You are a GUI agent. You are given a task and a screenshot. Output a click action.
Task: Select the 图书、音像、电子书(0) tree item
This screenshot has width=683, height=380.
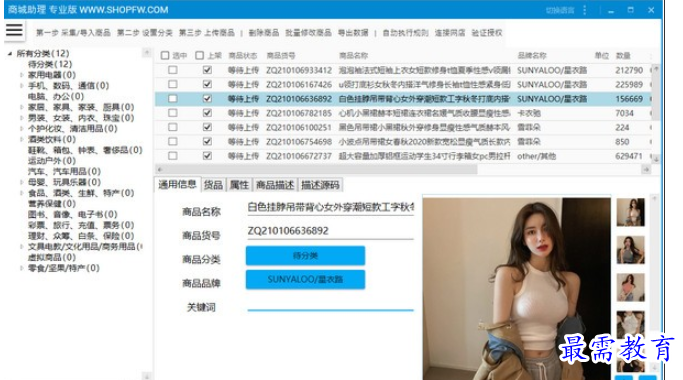72,214
